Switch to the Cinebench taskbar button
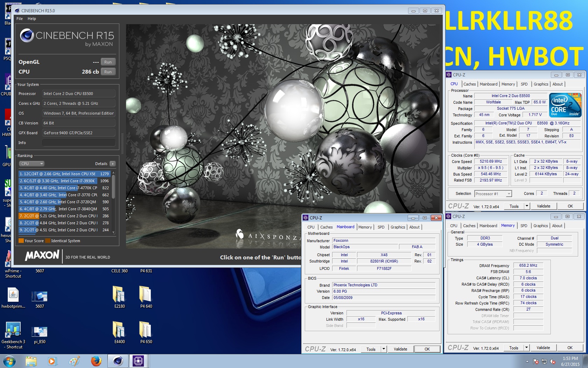This screenshot has width=588, height=368. [x=118, y=361]
